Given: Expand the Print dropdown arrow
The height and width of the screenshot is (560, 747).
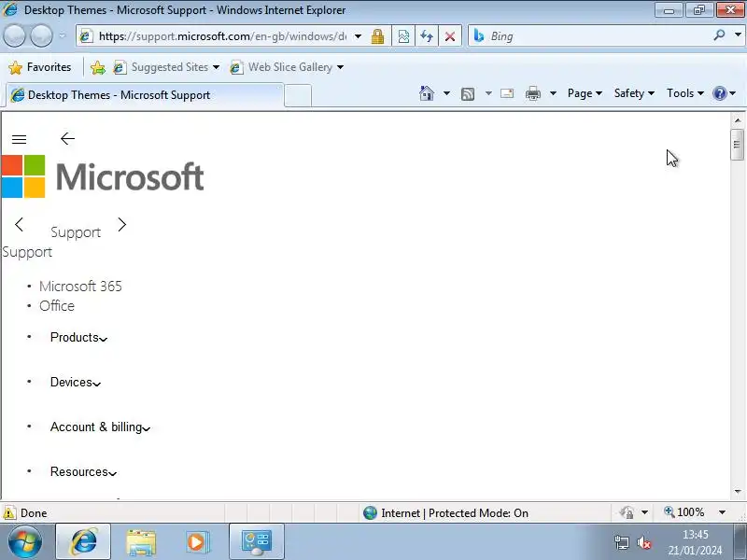Looking at the screenshot, I should pyautogui.click(x=553, y=93).
